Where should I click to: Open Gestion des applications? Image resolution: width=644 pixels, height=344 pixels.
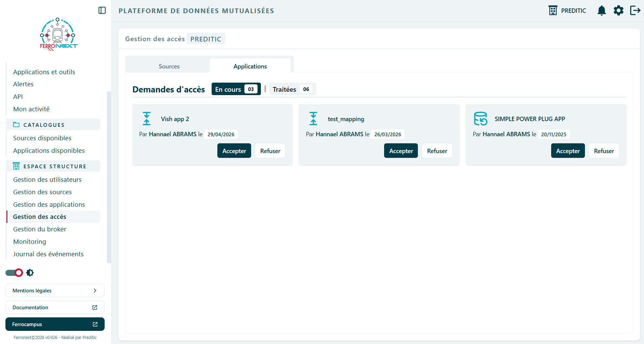[49, 204]
